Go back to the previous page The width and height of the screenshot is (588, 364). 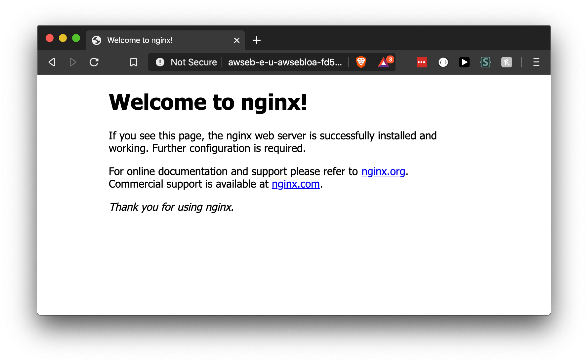coord(52,62)
